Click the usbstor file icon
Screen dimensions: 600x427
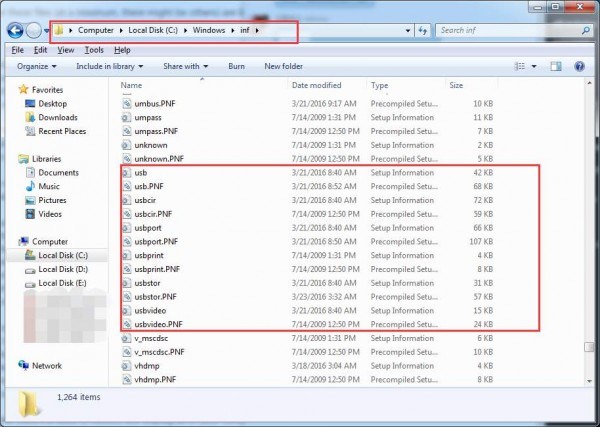point(126,283)
